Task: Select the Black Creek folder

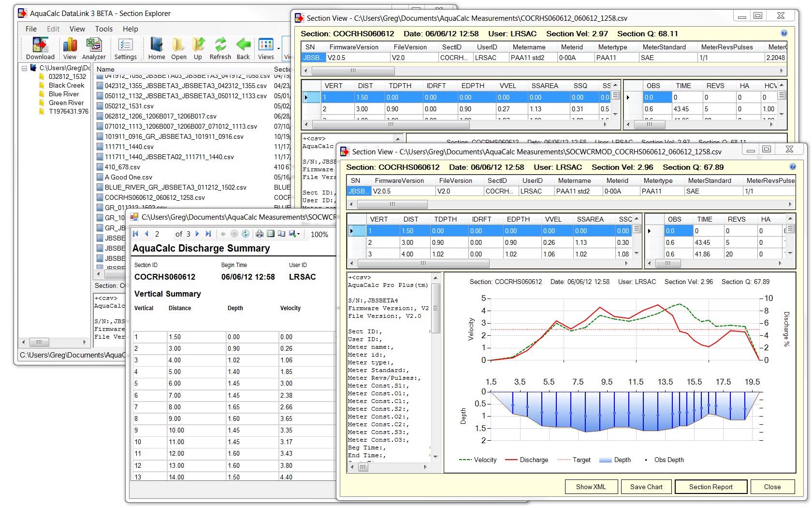Action: pos(66,85)
